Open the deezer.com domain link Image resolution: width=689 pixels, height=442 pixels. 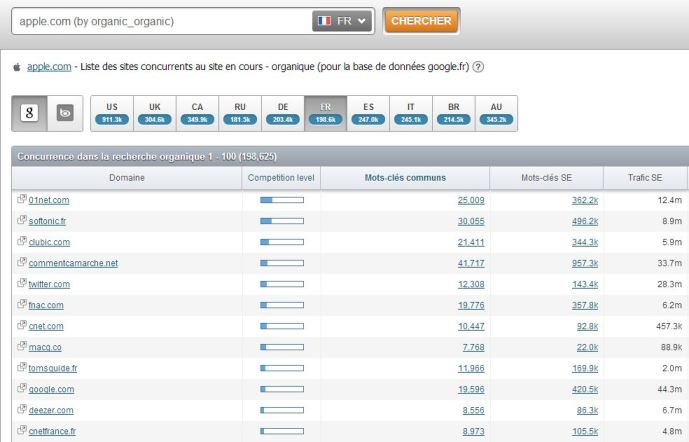51,410
